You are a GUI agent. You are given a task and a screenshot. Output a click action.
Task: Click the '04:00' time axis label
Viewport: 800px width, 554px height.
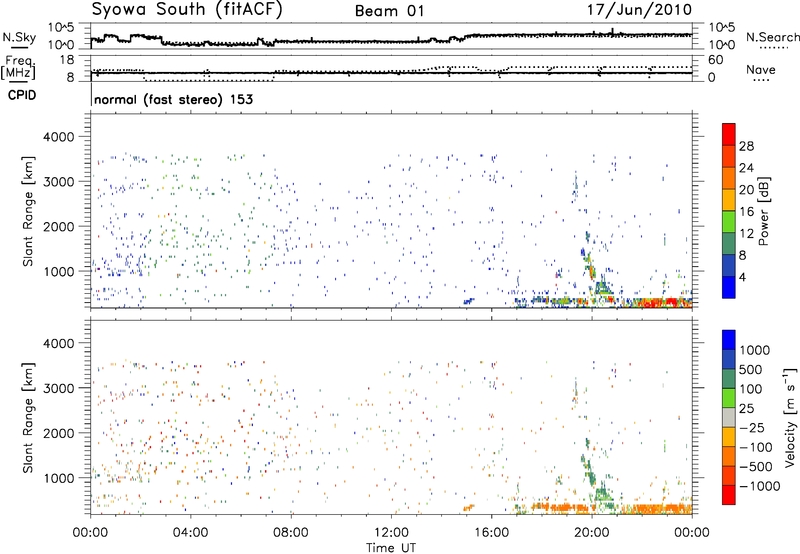pos(190,533)
